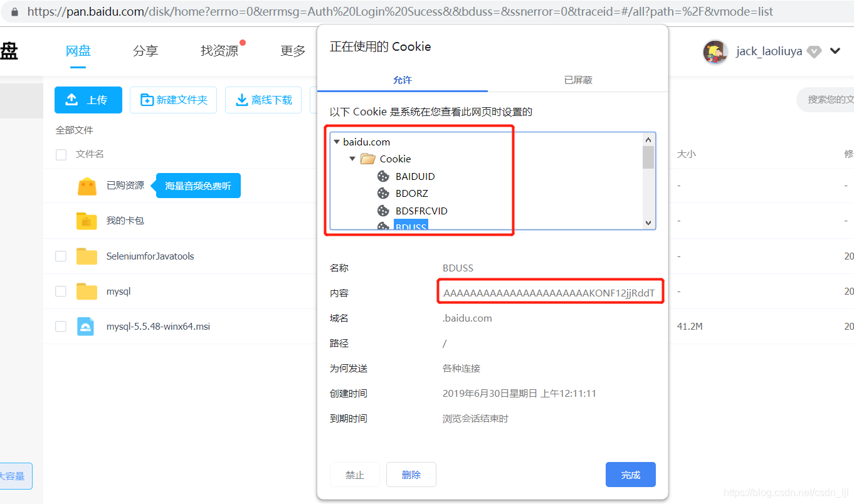
Task: Select the BDSFRCVID cookie
Action: pyautogui.click(x=421, y=211)
